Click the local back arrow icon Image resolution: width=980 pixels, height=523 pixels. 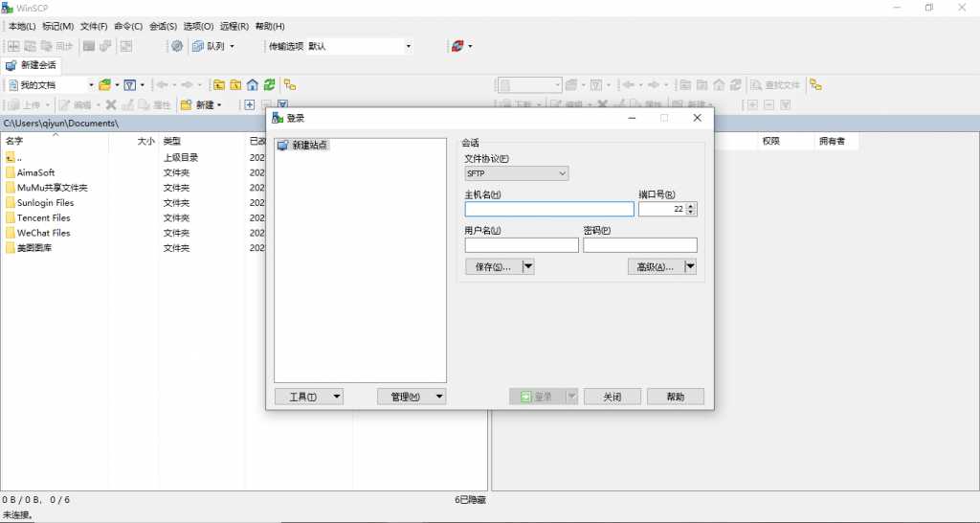[162, 85]
